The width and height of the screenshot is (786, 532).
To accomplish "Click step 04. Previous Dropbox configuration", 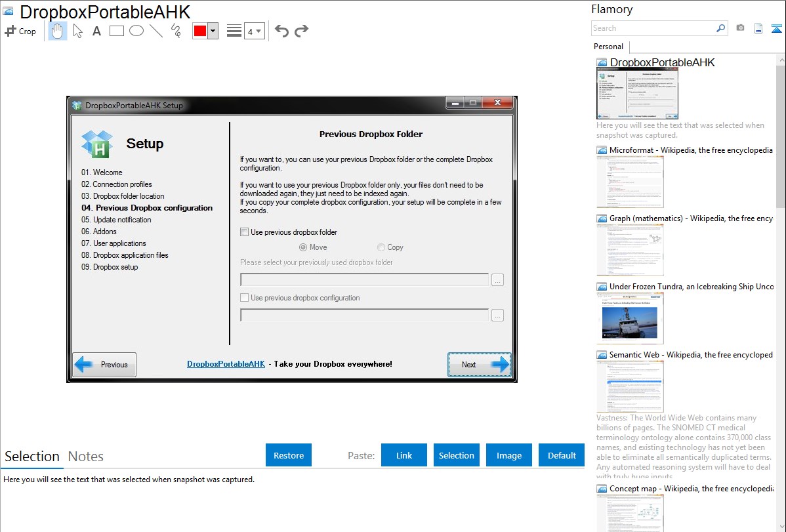I will [147, 208].
